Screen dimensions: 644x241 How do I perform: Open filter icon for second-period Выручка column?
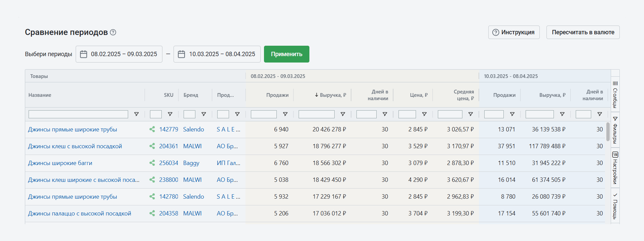click(x=562, y=114)
